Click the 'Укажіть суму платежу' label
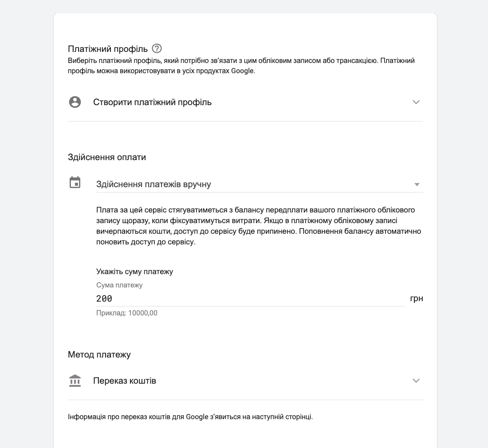Image resolution: width=488 pixels, height=448 pixels. tap(134, 271)
